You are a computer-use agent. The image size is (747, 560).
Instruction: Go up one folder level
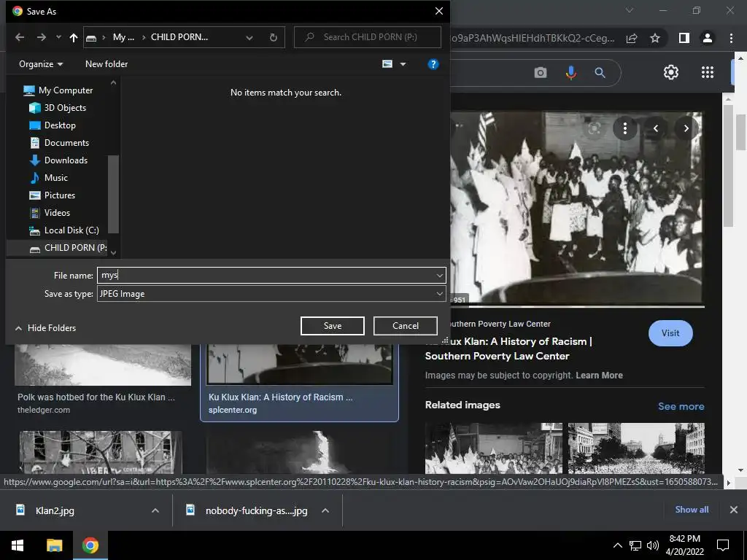[x=74, y=37]
